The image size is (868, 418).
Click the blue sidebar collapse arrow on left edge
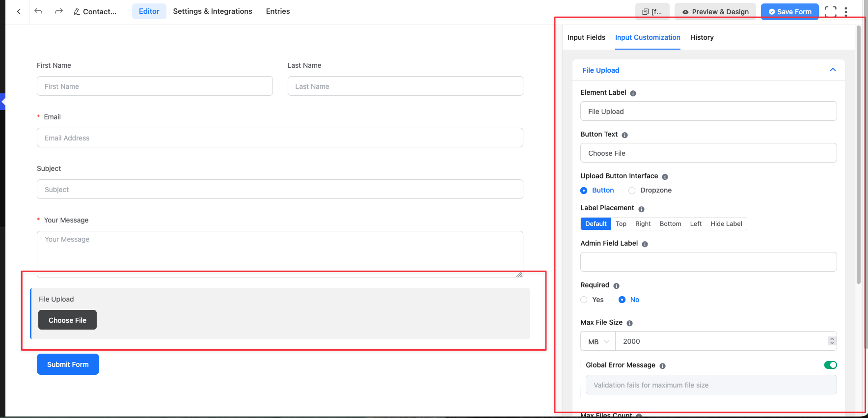click(2, 102)
